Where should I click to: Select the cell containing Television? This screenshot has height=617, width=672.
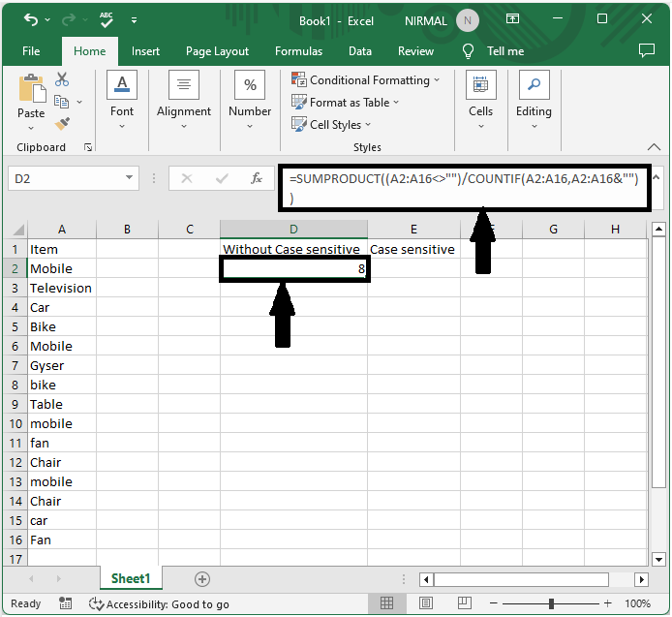pyautogui.click(x=62, y=288)
